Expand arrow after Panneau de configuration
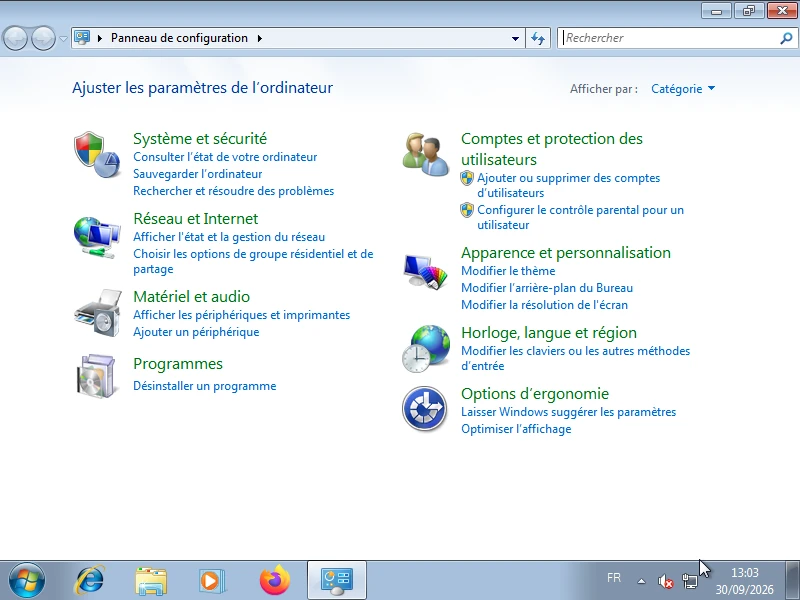 click(x=260, y=38)
